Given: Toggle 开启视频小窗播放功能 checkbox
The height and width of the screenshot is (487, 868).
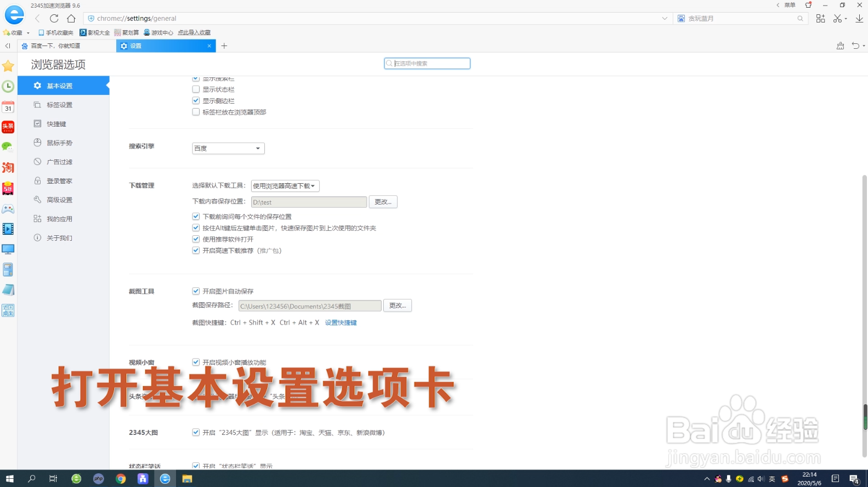Looking at the screenshot, I should [x=196, y=362].
